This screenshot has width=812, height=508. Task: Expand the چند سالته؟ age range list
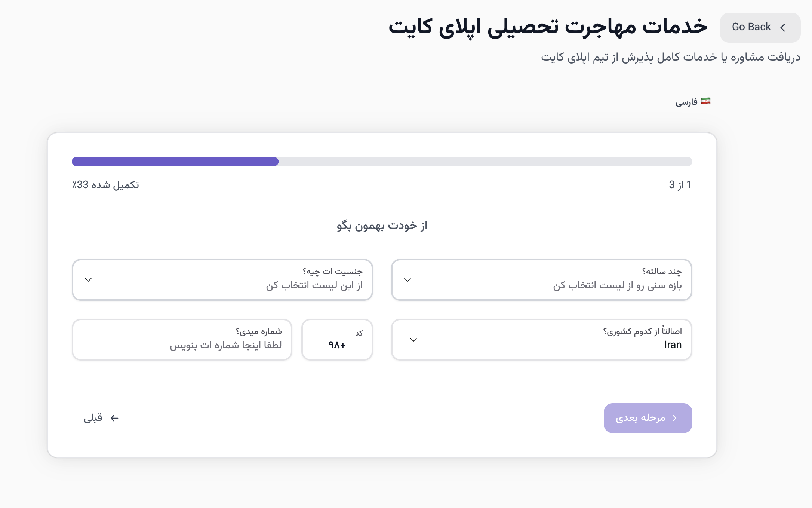pyautogui.click(x=542, y=279)
